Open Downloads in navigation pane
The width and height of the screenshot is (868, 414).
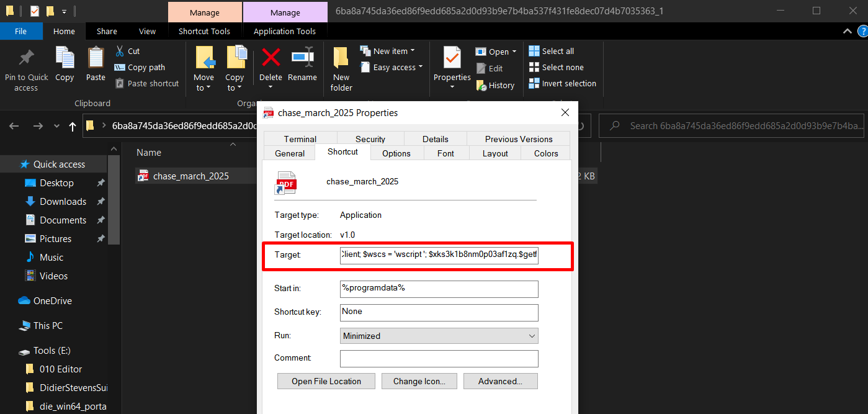click(63, 201)
